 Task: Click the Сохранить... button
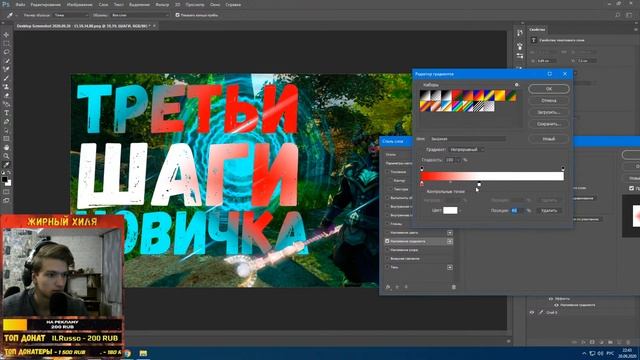click(549, 124)
